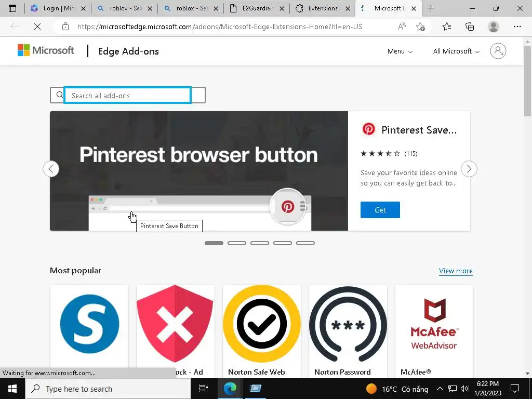This screenshot has height=399, width=532.
Task: View site information lock icon
Action: (x=65, y=26)
